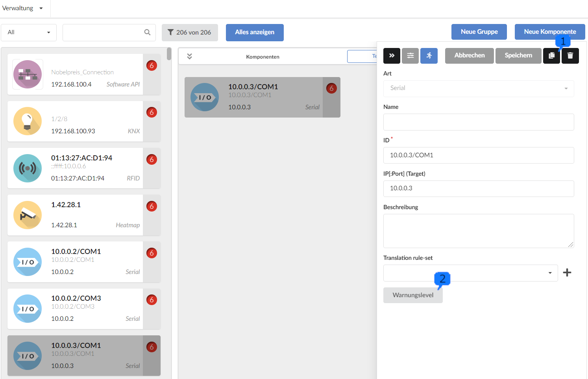Collapse the panel with double-arrow icon
The width and height of the screenshot is (588, 379).
392,56
